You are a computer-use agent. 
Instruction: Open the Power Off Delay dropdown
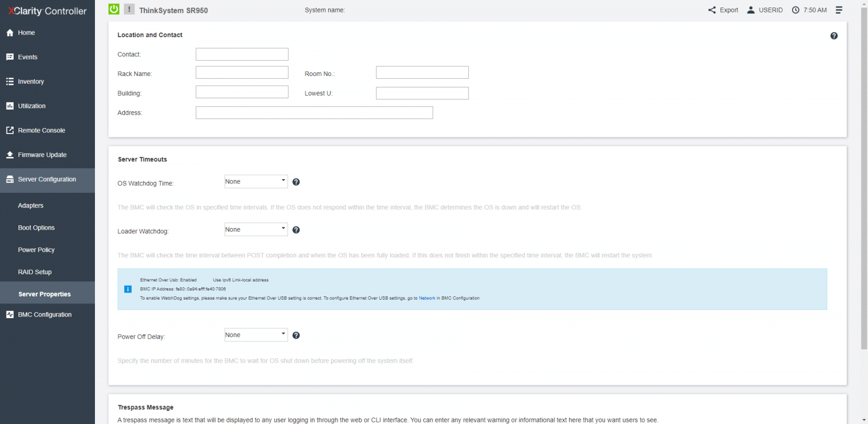(256, 334)
